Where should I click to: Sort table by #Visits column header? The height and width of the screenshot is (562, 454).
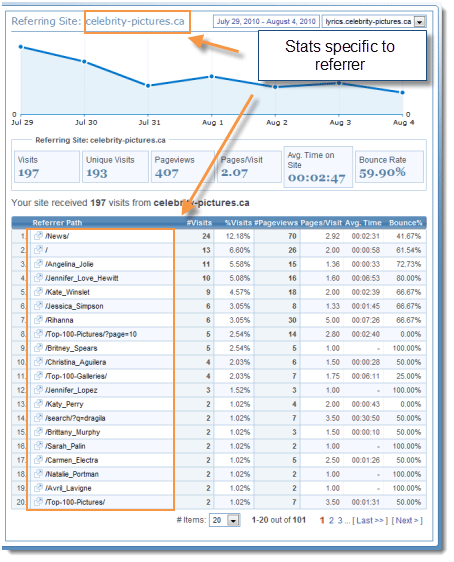(199, 223)
